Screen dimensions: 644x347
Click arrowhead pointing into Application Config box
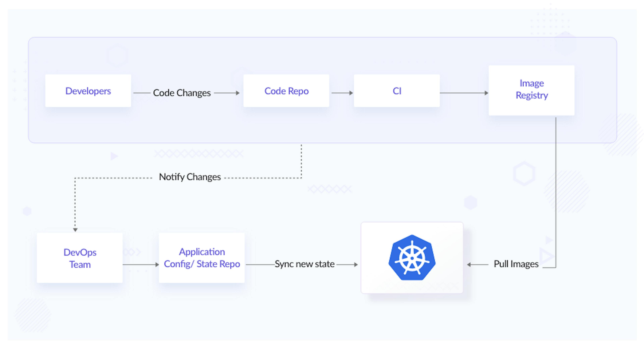point(157,264)
